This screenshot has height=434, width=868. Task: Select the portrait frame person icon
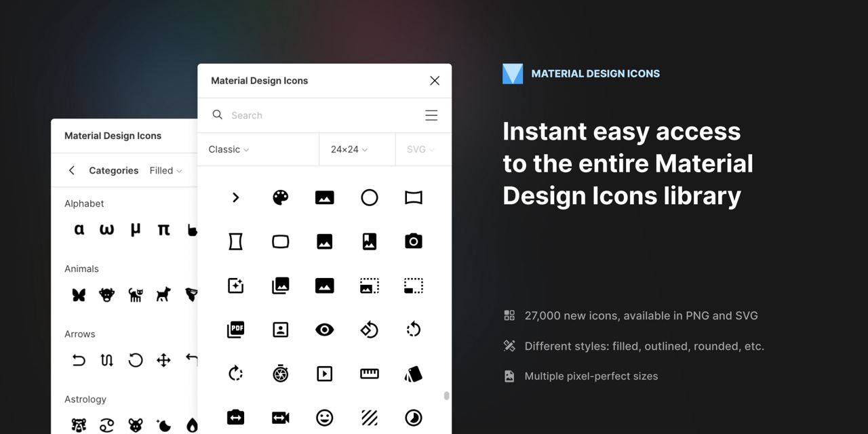[x=280, y=330]
